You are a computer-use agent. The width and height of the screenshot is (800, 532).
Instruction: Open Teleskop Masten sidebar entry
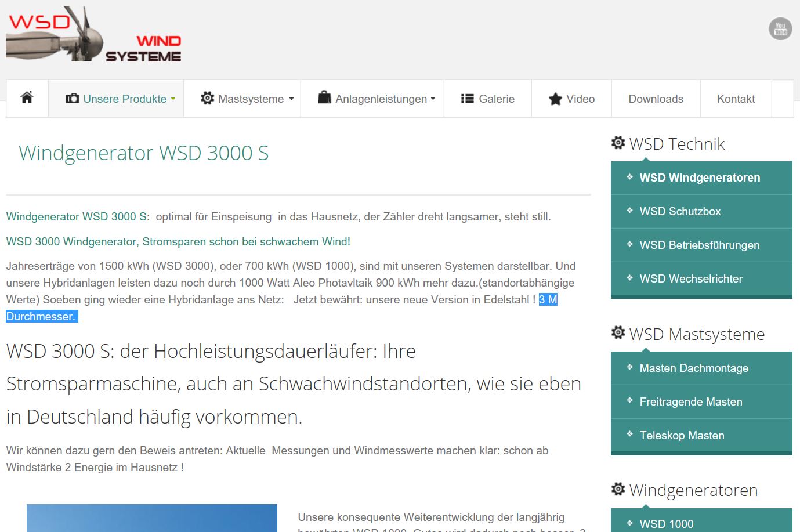pyautogui.click(x=682, y=436)
